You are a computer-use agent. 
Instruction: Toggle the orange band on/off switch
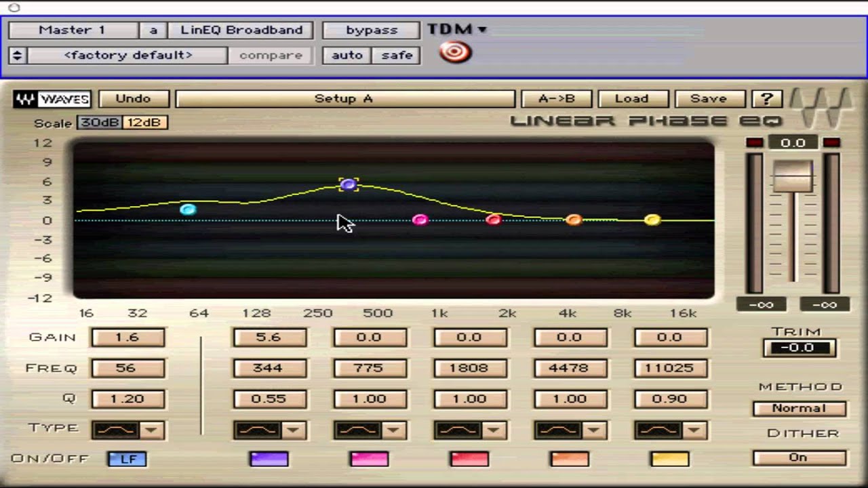coord(570,459)
